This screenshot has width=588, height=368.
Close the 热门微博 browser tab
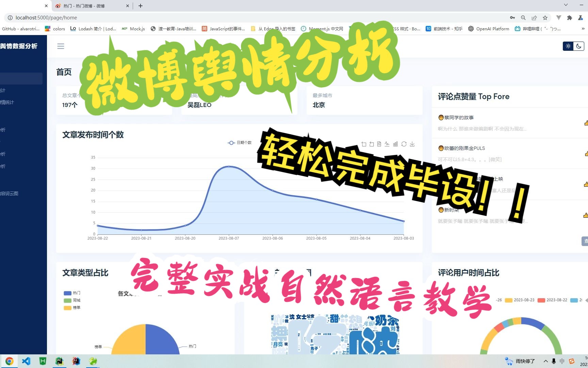(x=128, y=6)
